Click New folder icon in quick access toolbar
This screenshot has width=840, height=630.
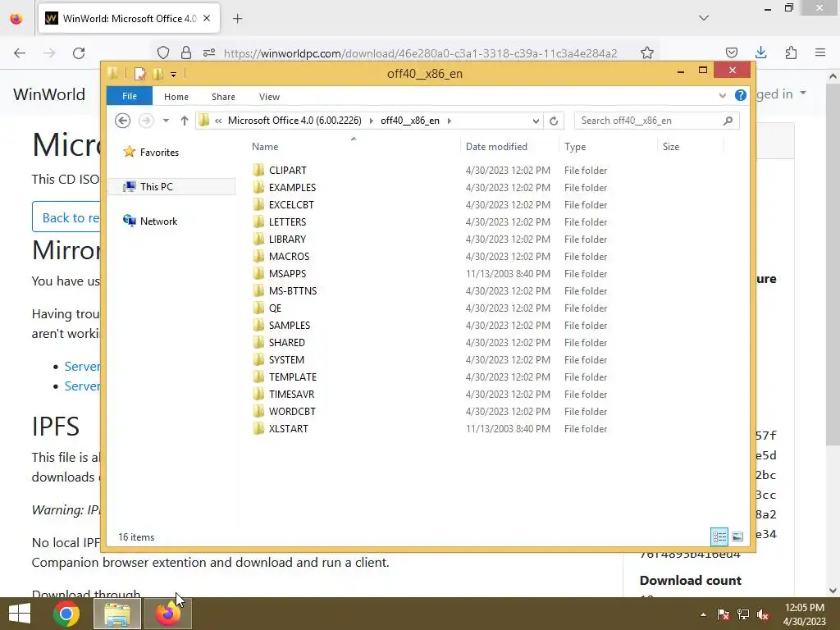tap(158, 73)
